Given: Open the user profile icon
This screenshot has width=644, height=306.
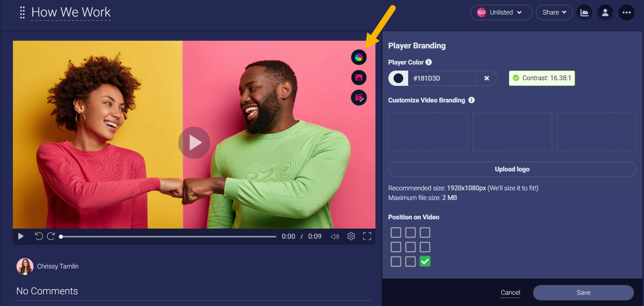Looking at the screenshot, I should [605, 12].
